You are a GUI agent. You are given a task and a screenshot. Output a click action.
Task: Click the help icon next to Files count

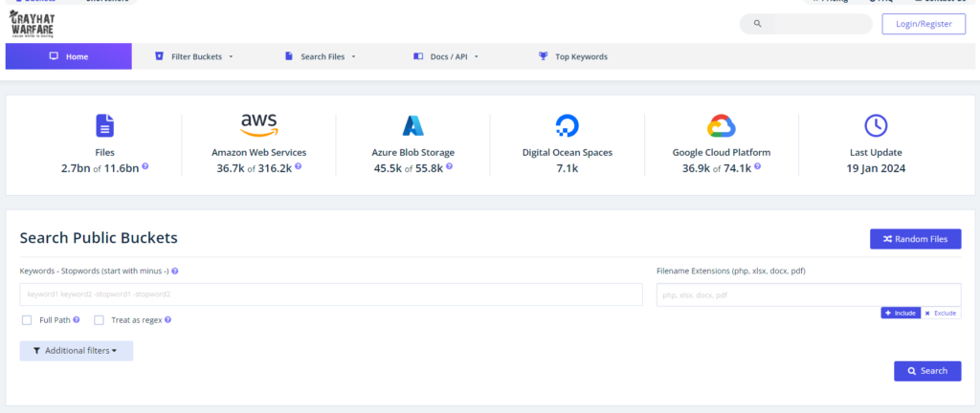pos(145,167)
